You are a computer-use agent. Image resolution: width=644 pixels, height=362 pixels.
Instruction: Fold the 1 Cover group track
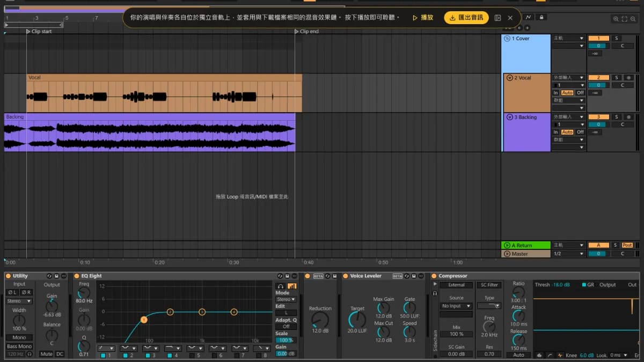pyautogui.click(x=507, y=39)
